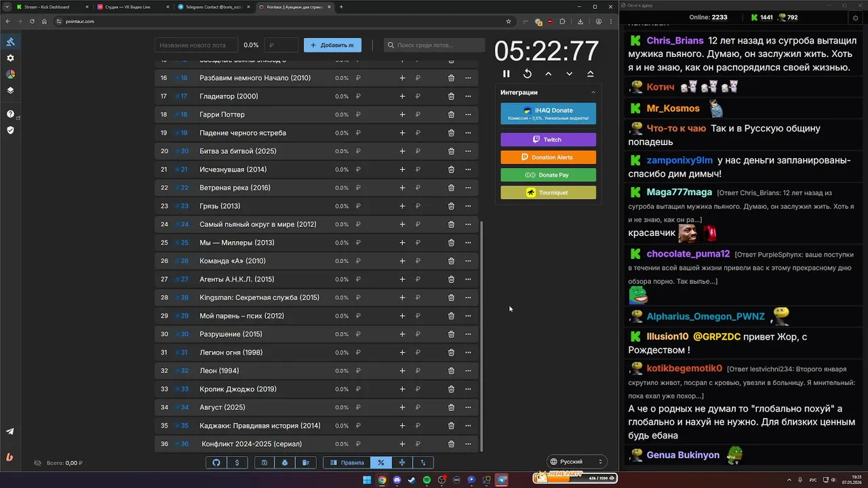Open the auction sidebar icon at top
The image size is (868, 488).
[x=10, y=42]
